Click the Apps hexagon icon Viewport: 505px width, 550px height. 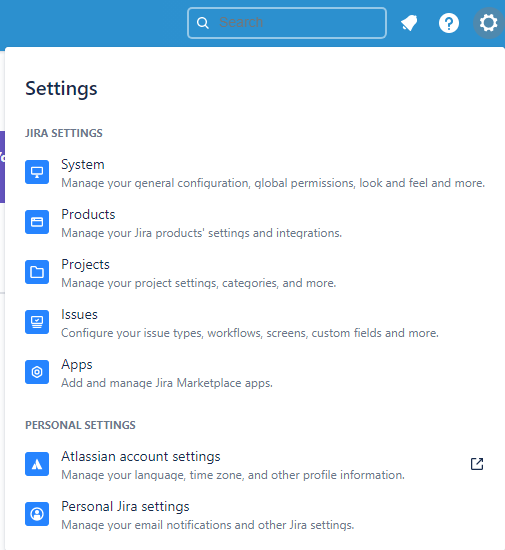37,372
